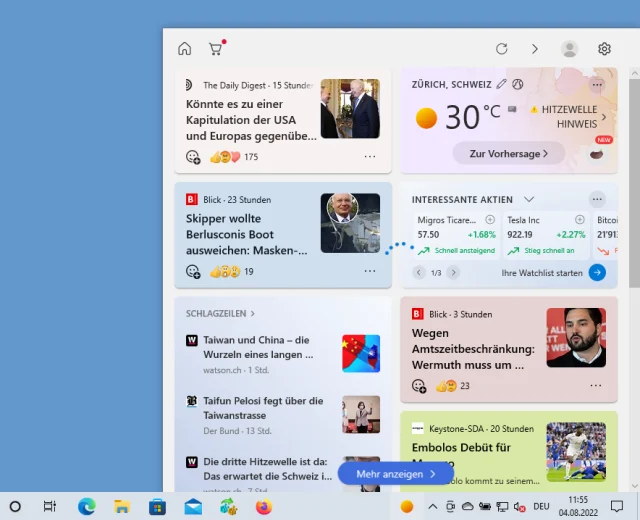Image resolution: width=640 pixels, height=520 pixels.
Task: Add Migros stock to watchlist
Action: (490, 220)
